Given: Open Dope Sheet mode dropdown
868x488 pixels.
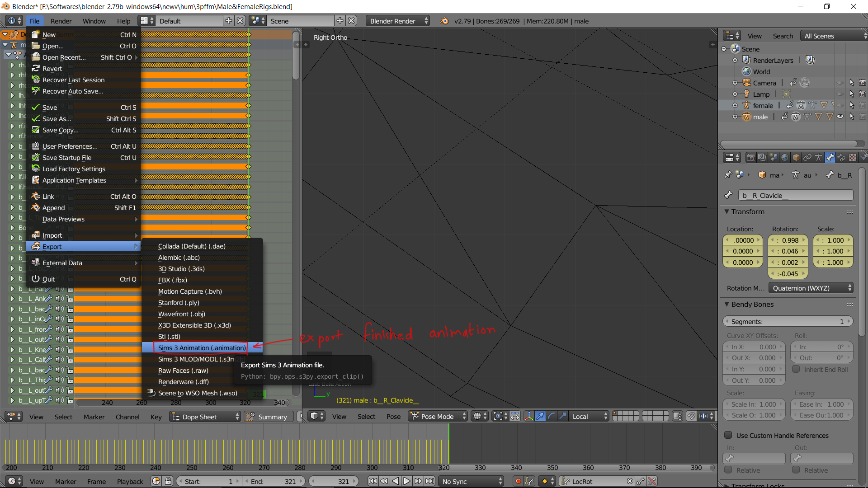Looking at the screenshot, I should coord(205,417).
